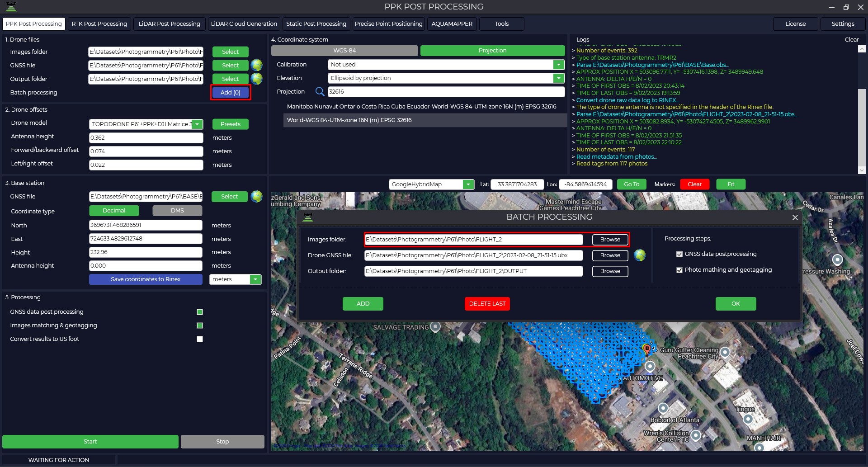868x467 pixels.
Task: Click the Antenna height field showing 0.362
Action: click(146, 138)
